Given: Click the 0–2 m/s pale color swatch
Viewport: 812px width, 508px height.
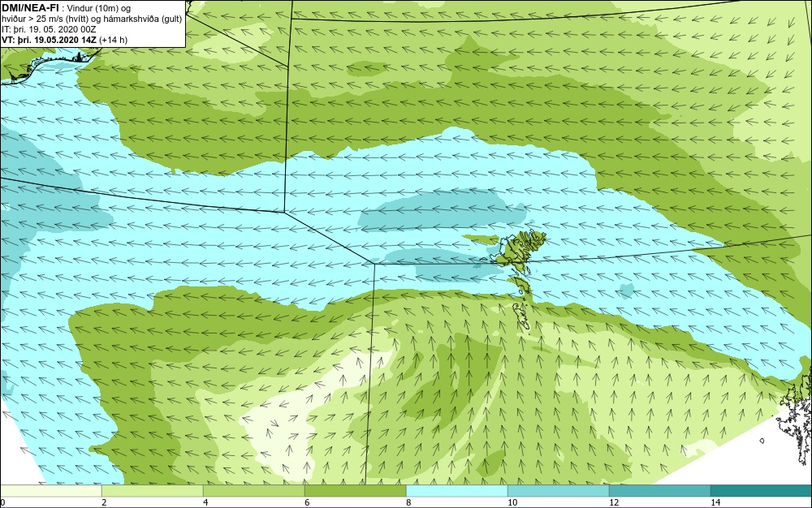Looking at the screenshot, I should [x=50, y=491].
